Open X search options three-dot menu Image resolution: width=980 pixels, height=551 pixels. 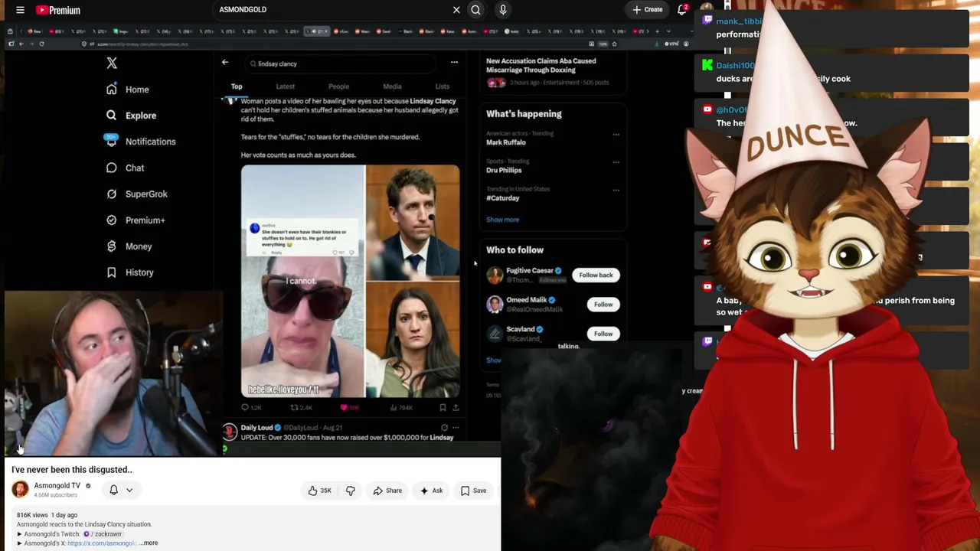coord(454,63)
